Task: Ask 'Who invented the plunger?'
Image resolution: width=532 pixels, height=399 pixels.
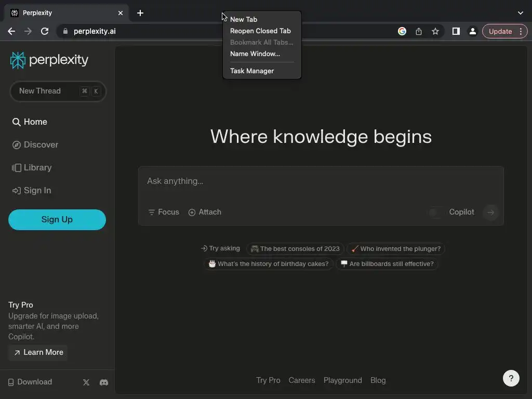Action: point(395,249)
